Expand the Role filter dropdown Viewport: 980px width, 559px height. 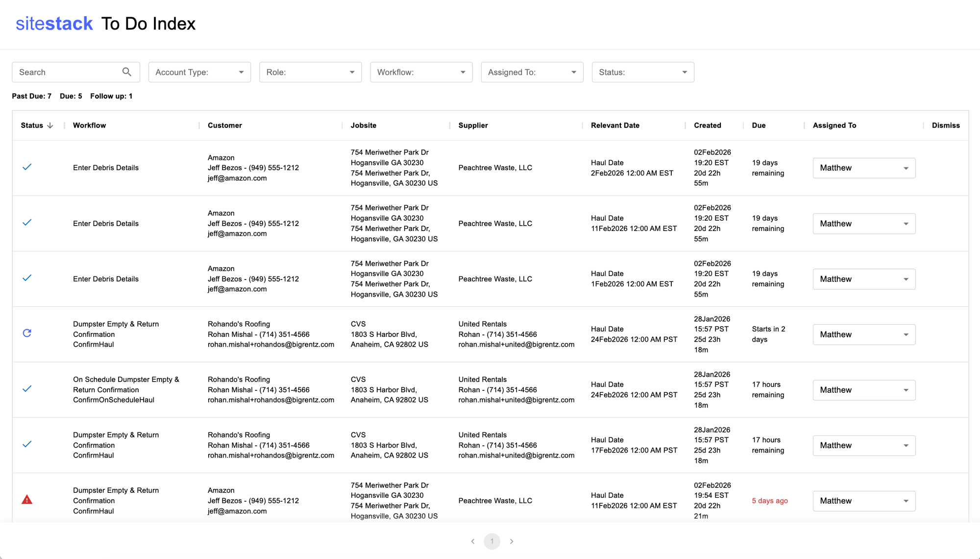pos(310,72)
